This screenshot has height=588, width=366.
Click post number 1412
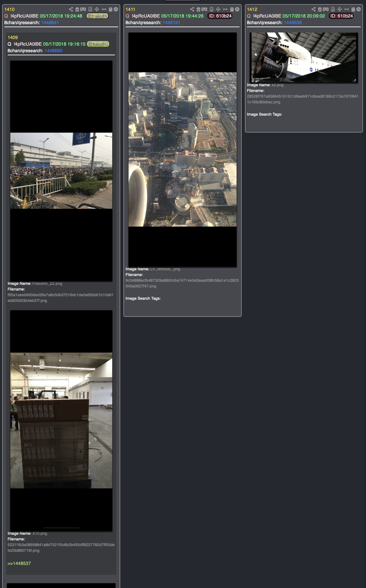click(x=252, y=9)
